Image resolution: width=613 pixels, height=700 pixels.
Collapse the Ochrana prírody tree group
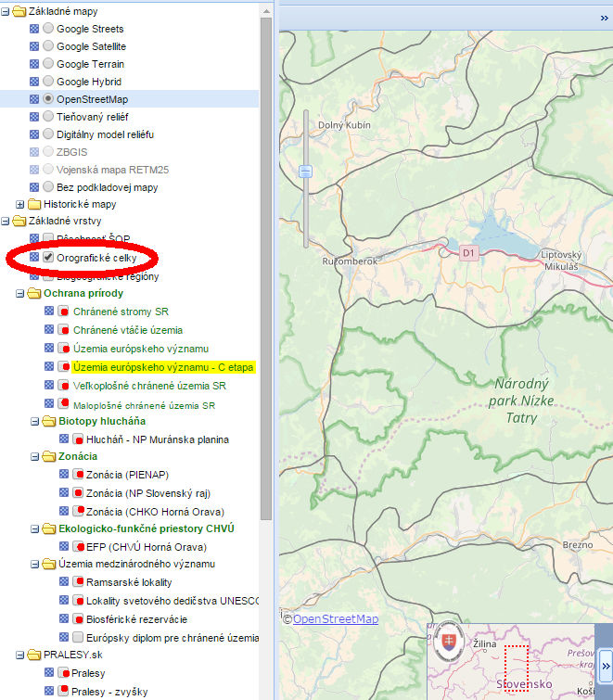click(20, 294)
